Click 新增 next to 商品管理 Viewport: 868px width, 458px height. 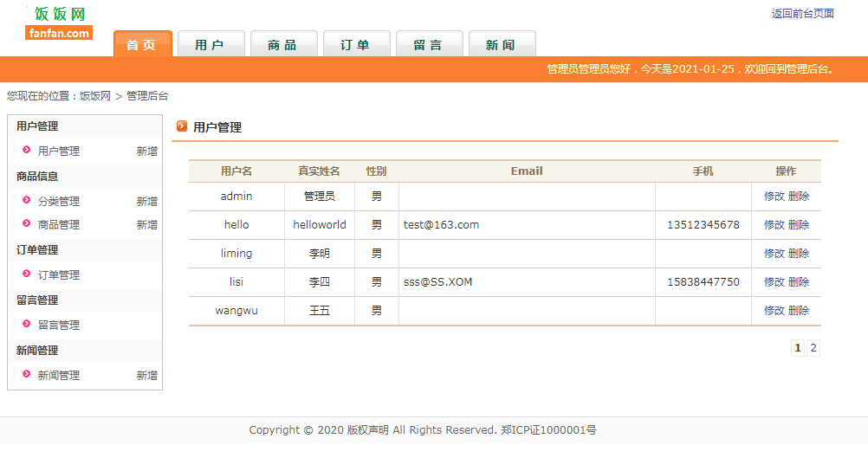point(146,224)
